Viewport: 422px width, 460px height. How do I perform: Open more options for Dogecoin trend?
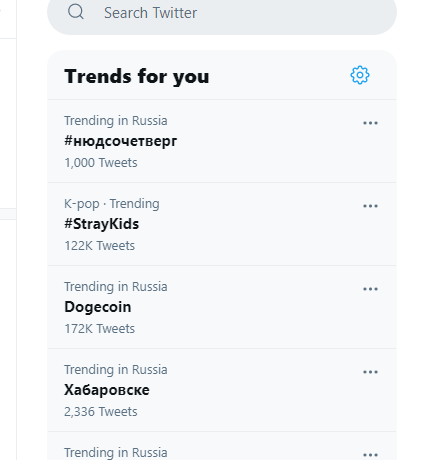[x=370, y=289]
